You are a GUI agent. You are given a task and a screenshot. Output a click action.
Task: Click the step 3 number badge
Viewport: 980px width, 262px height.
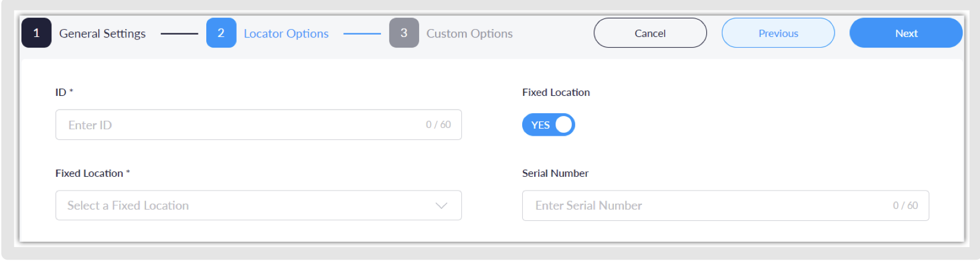point(404,33)
